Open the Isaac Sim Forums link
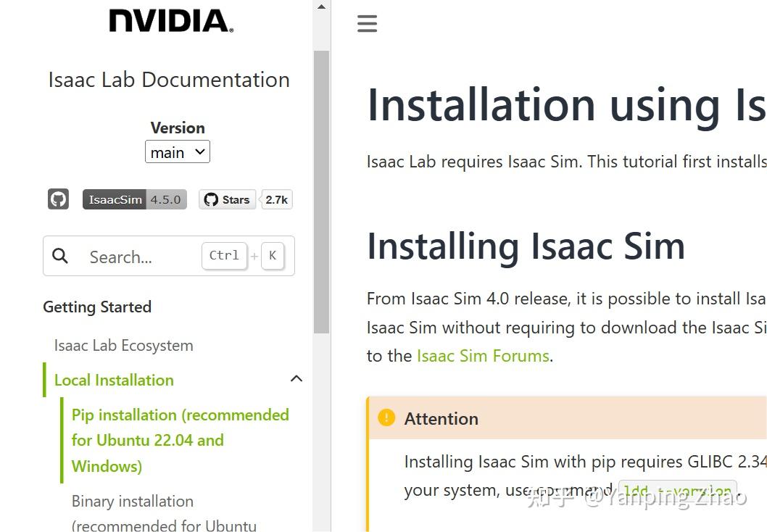This screenshot has width=767, height=532. [483, 355]
